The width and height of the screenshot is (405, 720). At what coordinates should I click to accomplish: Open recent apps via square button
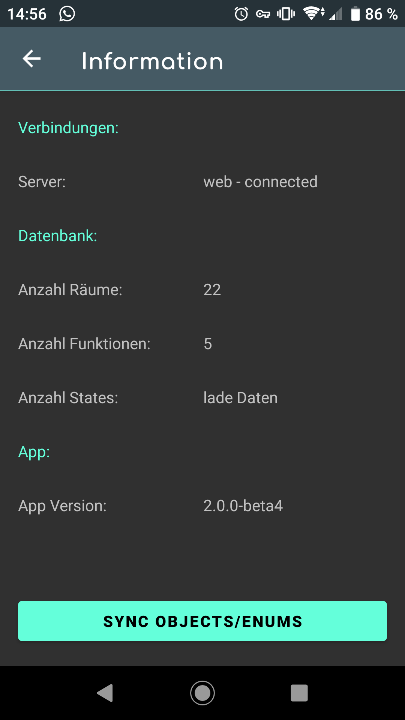click(x=299, y=692)
